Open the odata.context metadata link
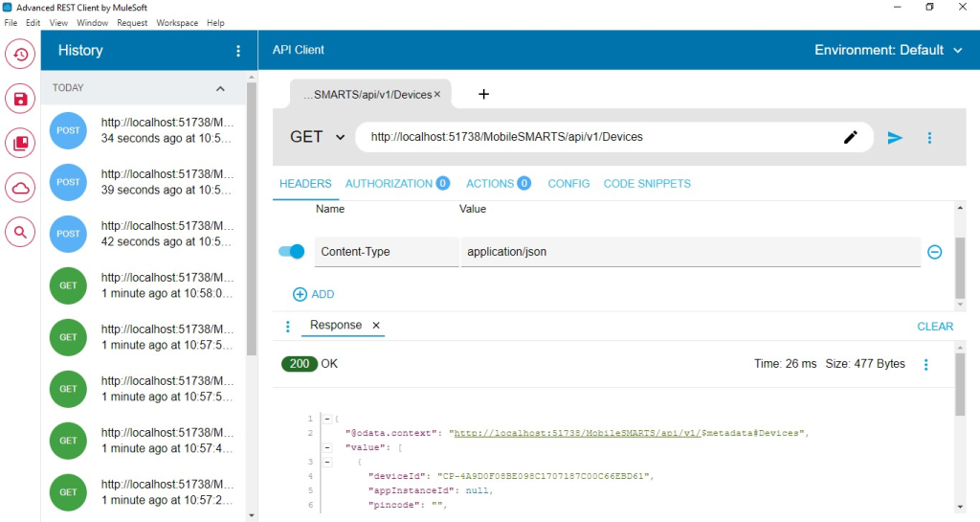Image resolution: width=980 pixels, height=522 pixels. [x=577, y=433]
